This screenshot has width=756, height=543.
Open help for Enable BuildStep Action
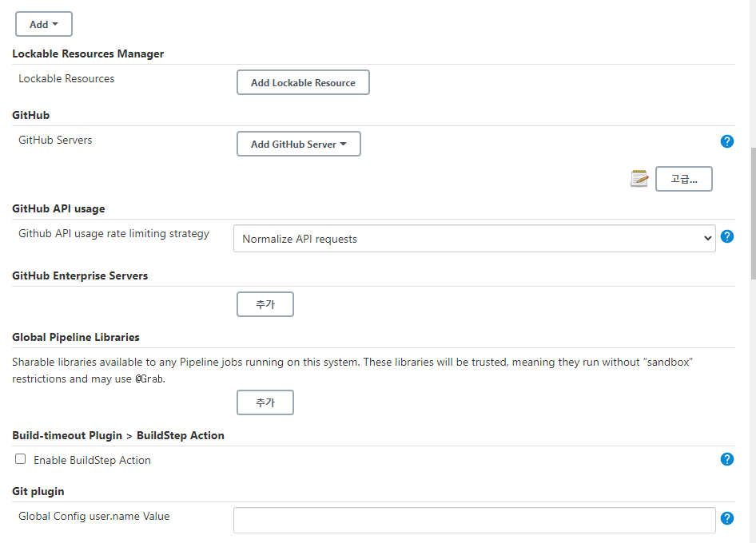click(x=726, y=459)
